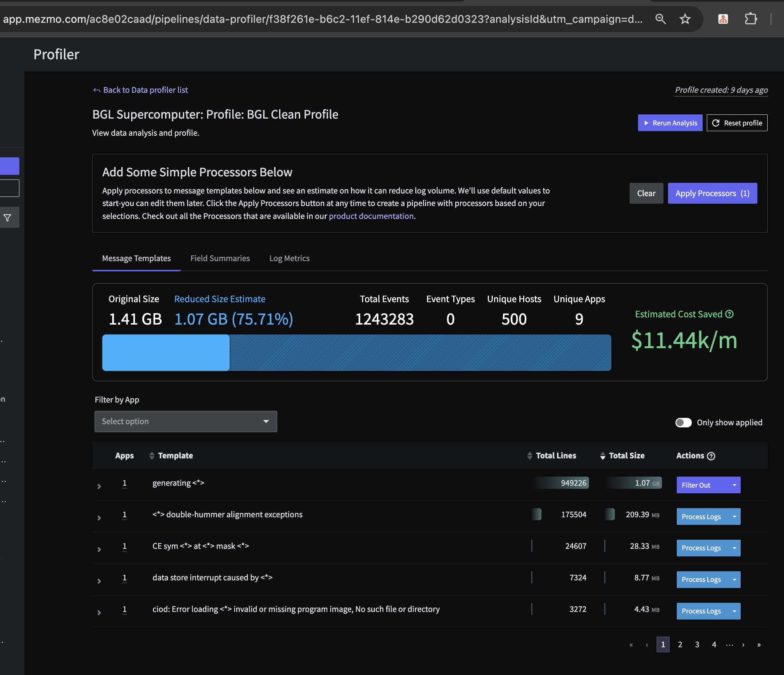Switch to the Log Metrics tab
784x675 pixels.
coord(289,258)
